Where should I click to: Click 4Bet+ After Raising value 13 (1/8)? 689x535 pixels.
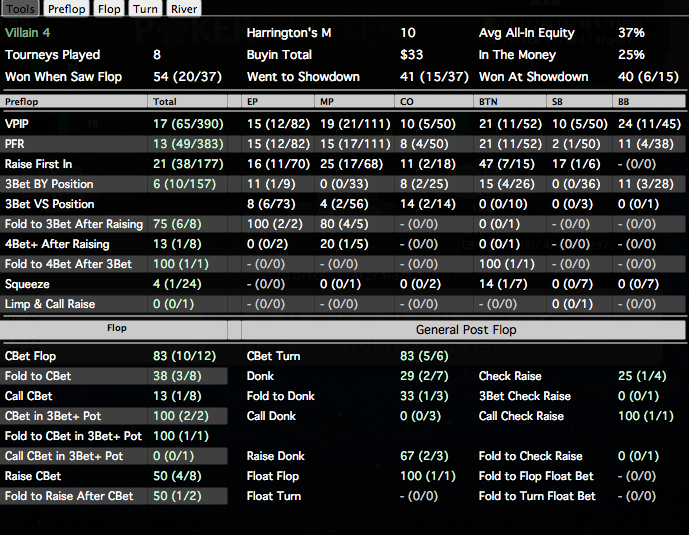pos(177,244)
